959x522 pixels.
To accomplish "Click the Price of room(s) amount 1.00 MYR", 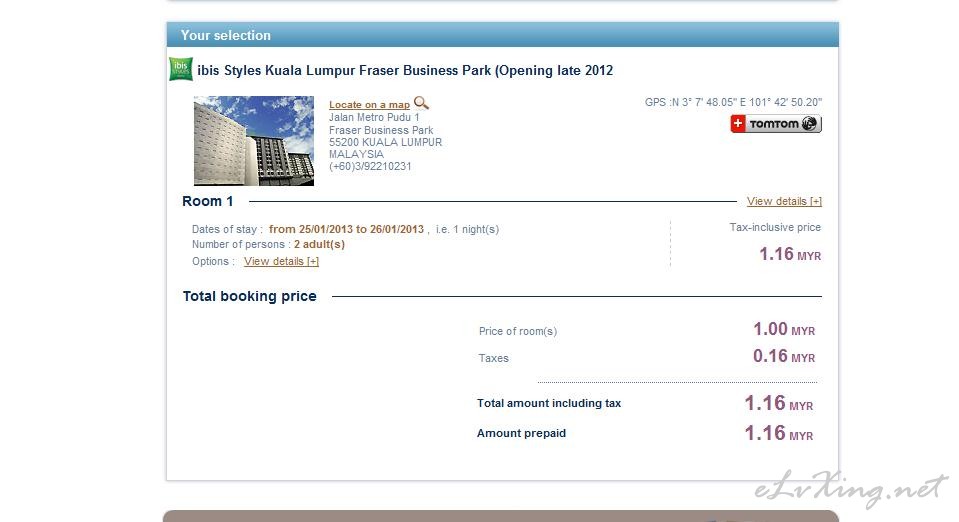I will (784, 329).
